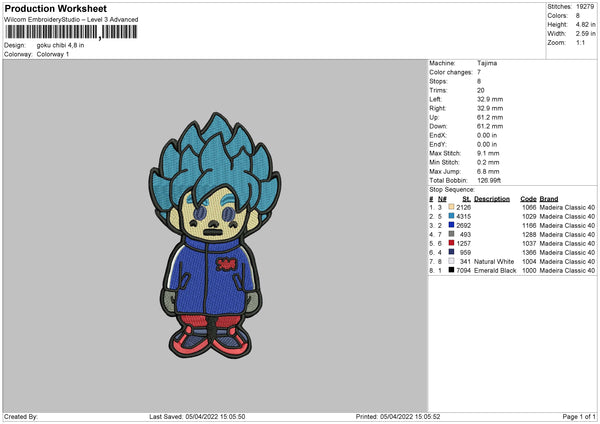Click the goku chibi embroidery design preview
This screenshot has width=600, height=424.
(x=214, y=235)
